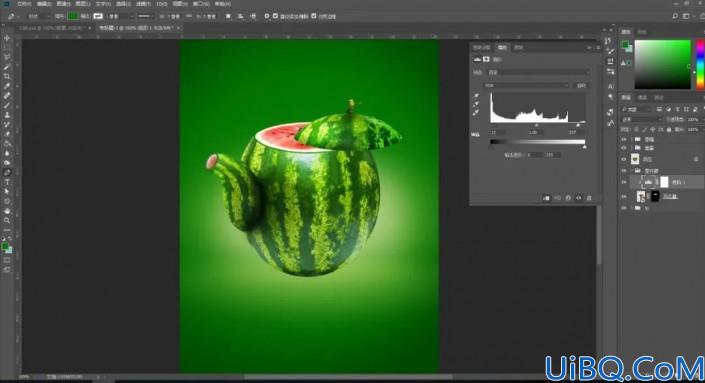Open the layer blend mode dropdown
Screen dimensions: 705x383
pos(641,120)
